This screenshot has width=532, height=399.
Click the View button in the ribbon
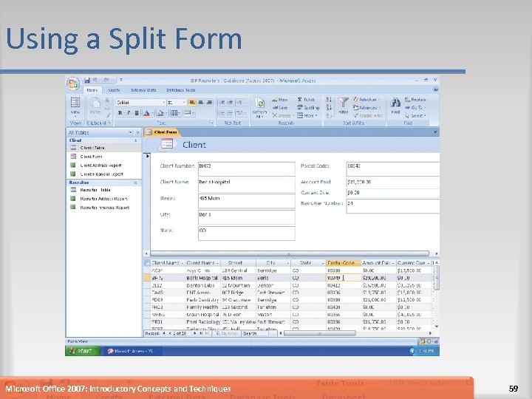click(x=75, y=106)
